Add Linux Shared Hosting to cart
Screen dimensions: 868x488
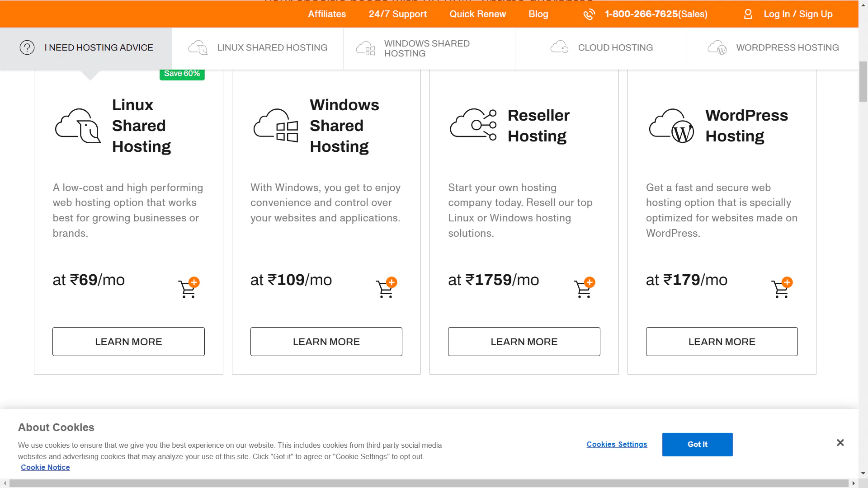pyautogui.click(x=189, y=288)
